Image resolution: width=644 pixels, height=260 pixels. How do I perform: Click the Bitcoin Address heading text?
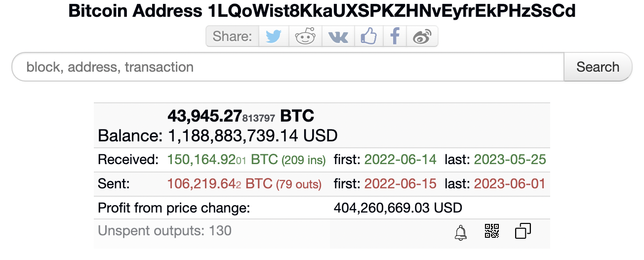(x=322, y=11)
